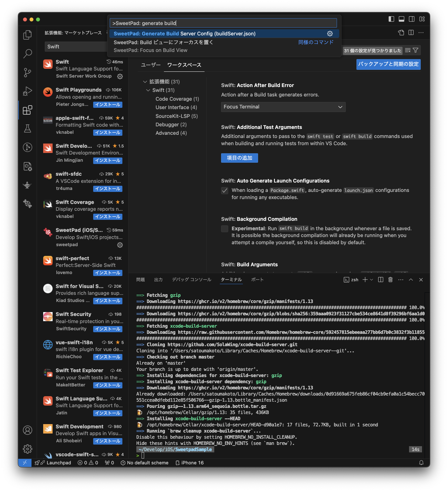Collapse the Swift (31) settings tree node

point(148,90)
